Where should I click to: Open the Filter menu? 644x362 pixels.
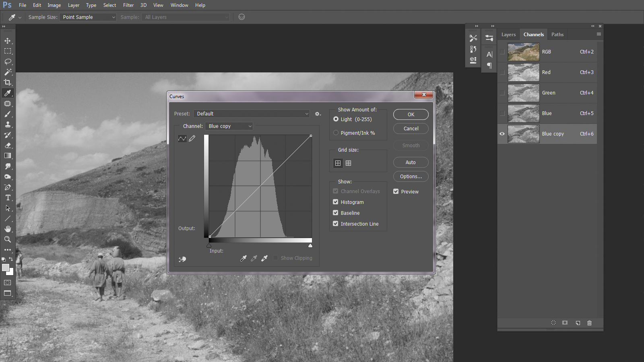pos(128,5)
